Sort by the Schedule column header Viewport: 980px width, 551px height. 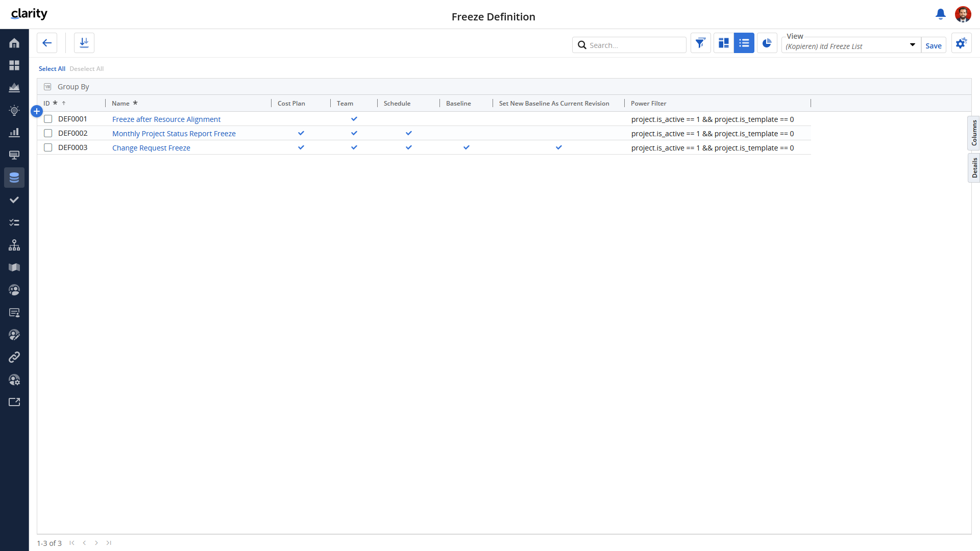(397, 103)
